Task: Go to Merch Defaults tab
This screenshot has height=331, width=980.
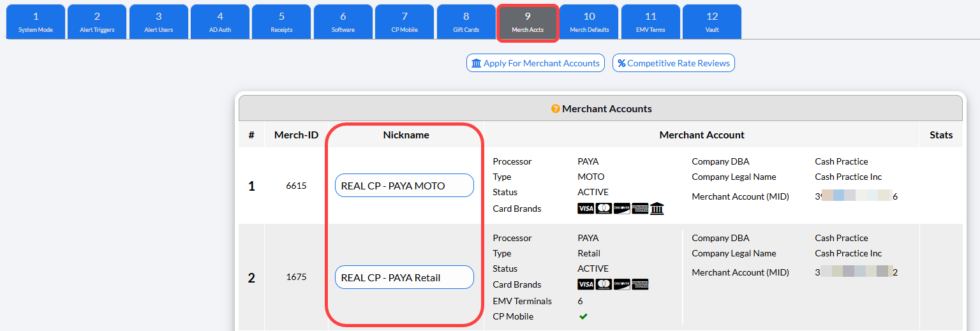Action: pos(590,22)
